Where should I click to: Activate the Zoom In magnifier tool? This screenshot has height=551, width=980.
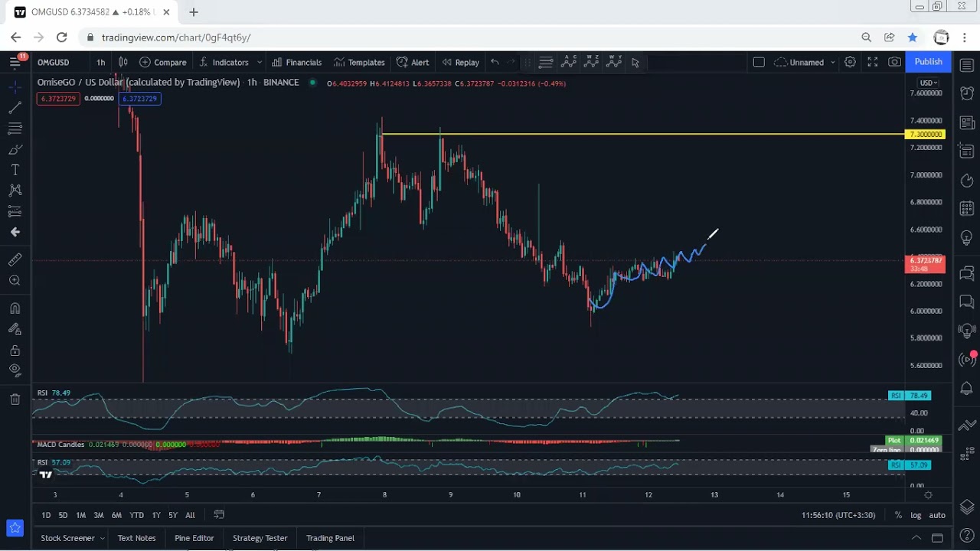tap(15, 281)
